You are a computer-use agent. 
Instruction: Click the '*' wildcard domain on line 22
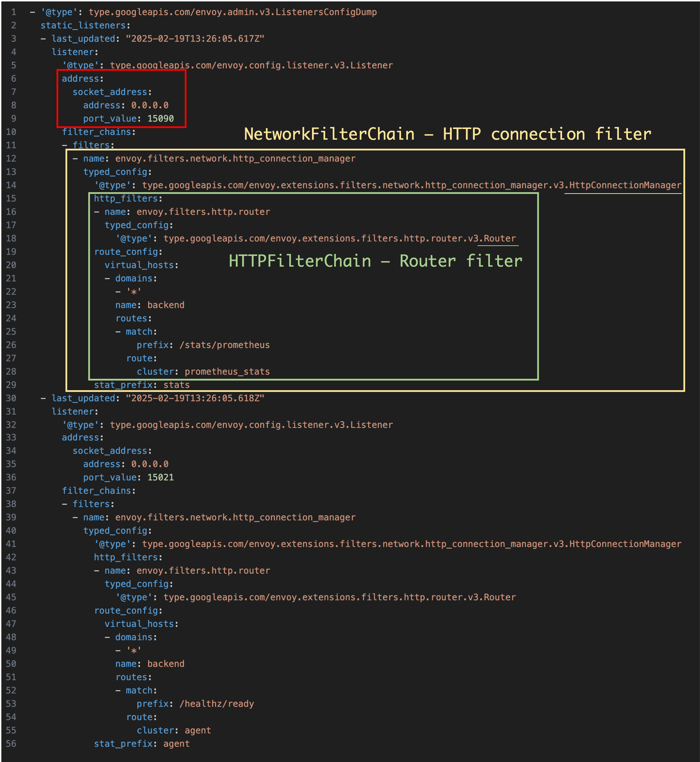134,292
